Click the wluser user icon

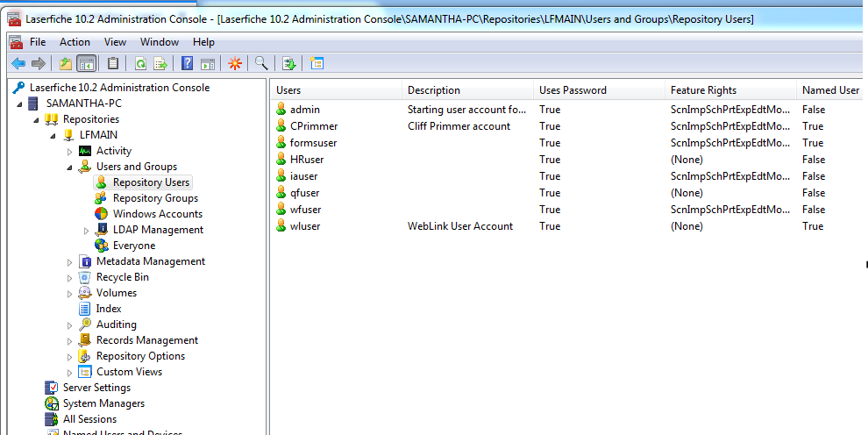point(281,225)
